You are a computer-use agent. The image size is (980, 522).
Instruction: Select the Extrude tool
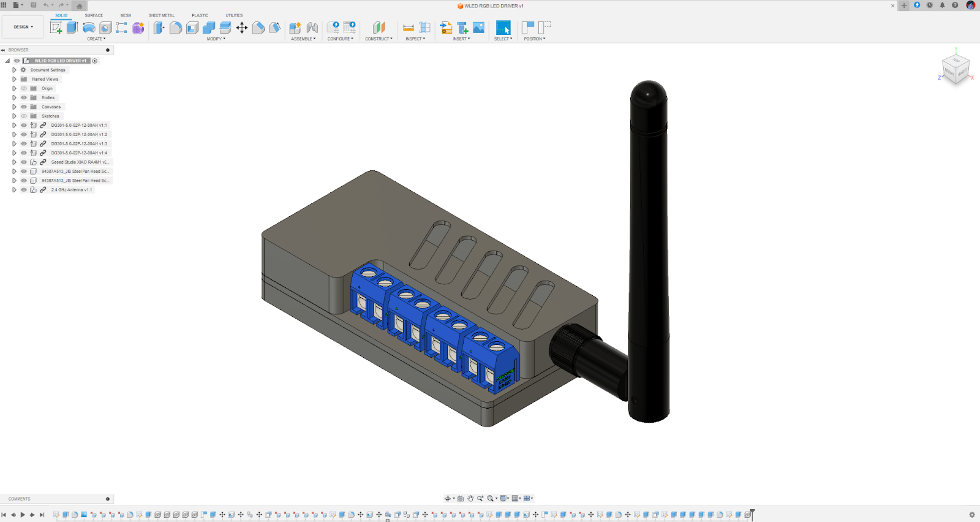click(72, 28)
